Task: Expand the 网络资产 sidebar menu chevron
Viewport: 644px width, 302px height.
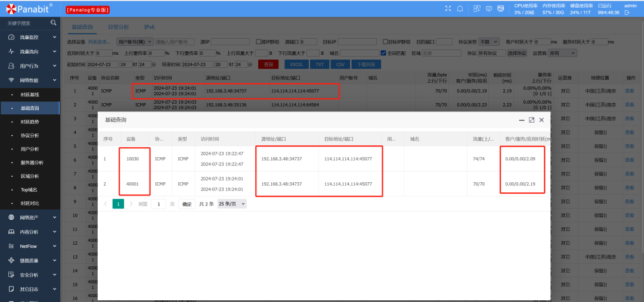Action: (55, 217)
